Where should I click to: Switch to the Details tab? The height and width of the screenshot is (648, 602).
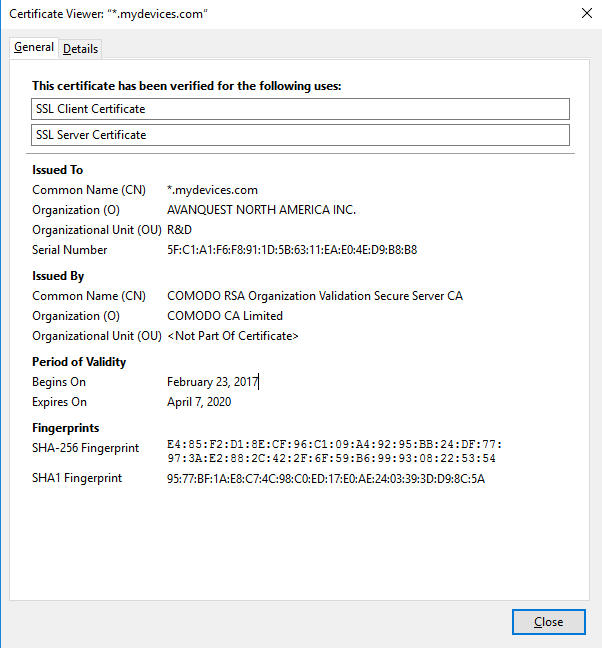[80, 49]
